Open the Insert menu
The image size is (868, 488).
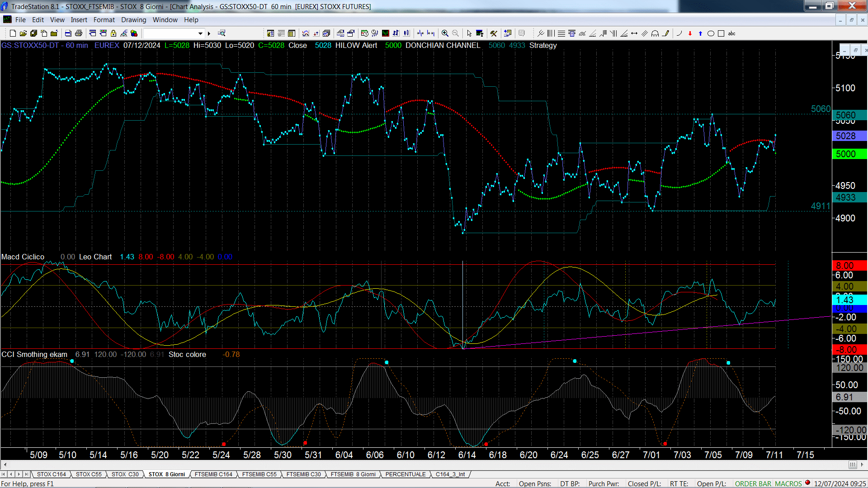(79, 19)
